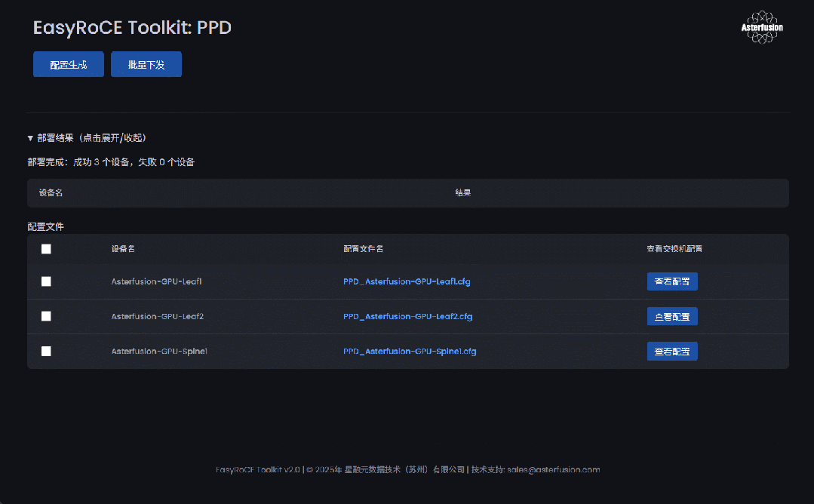Viewport: 814px width, 504px height.
Task: Click the sales@asterfusion.com support email
Action: tap(554, 470)
